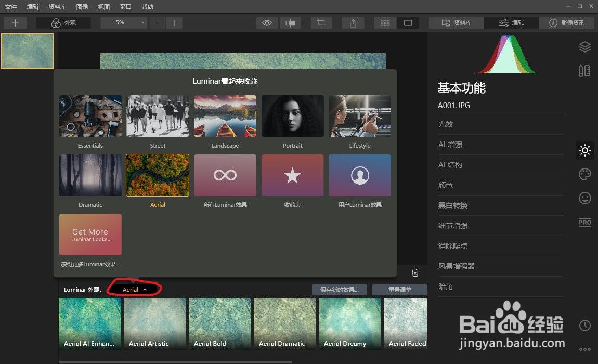
Task: Toggle the before/after compare icon
Action: point(290,23)
